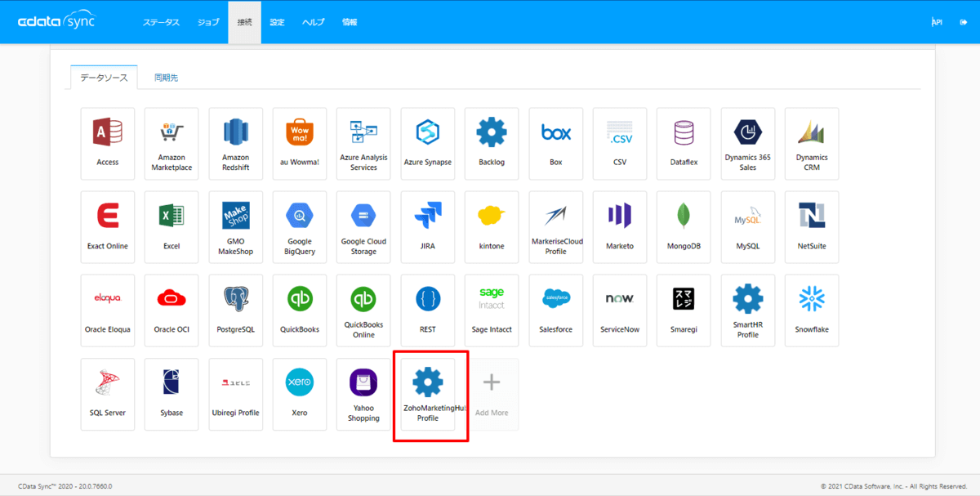This screenshot has height=496, width=980.
Task: Select the Access data source tile
Action: tap(108, 144)
